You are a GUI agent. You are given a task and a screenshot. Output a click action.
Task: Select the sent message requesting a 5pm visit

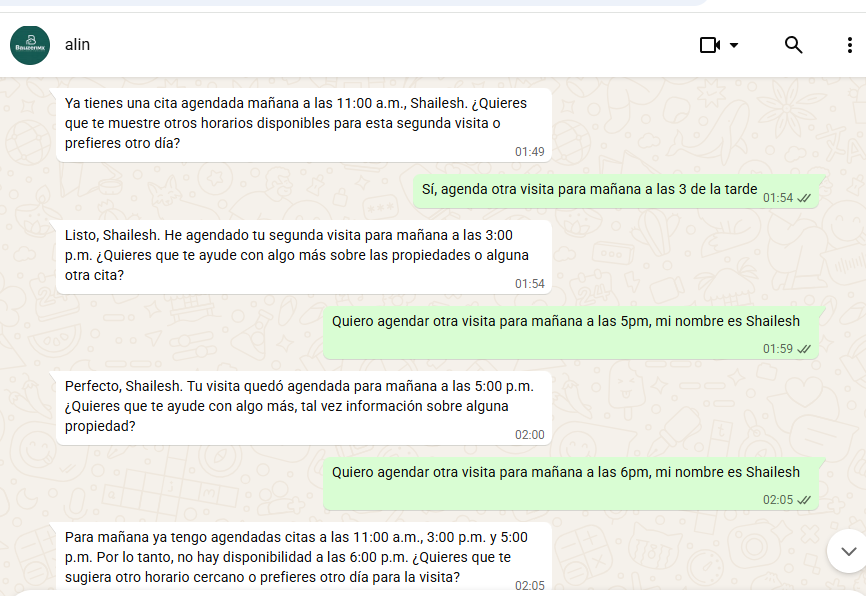click(x=571, y=333)
